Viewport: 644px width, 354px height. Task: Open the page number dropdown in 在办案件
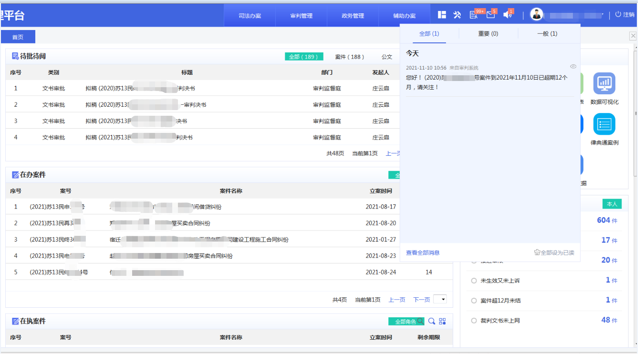(x=440, y=299)
